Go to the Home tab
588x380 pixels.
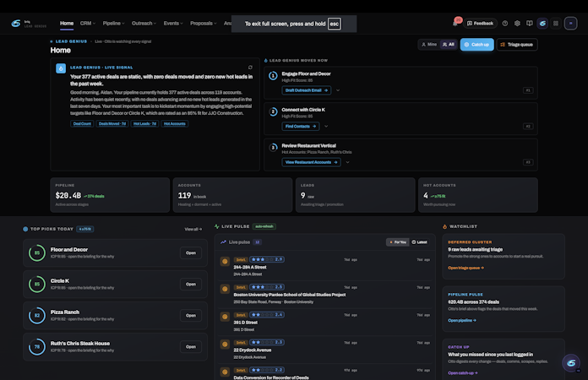click(67, 24)
